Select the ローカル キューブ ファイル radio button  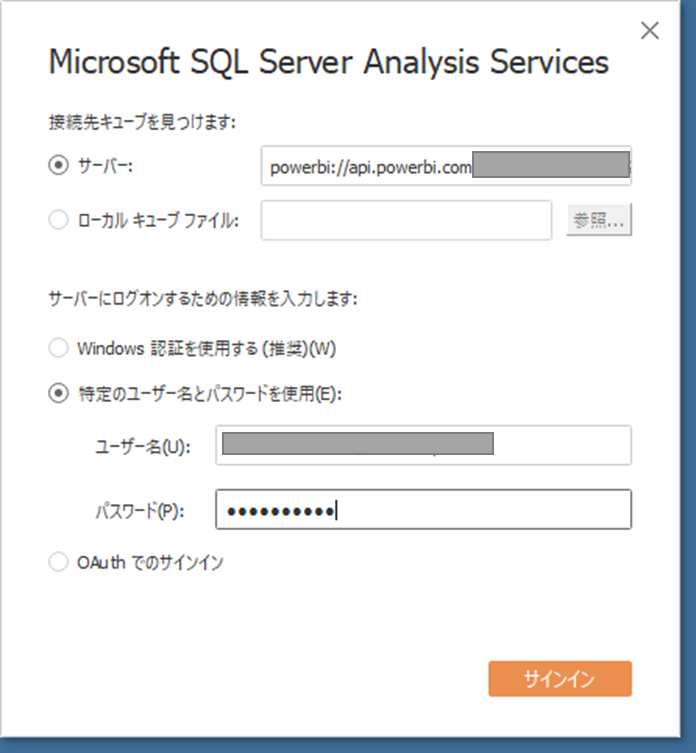(59, 220)
